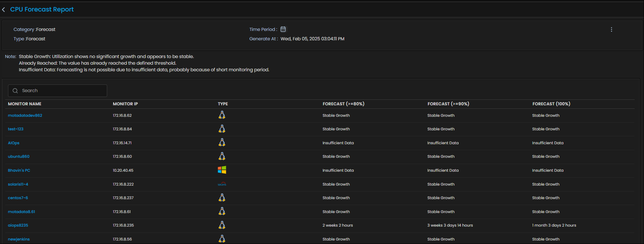Open the centos7-6 monitor link
This screenshot has height=244, width=644.
(18, 198)
